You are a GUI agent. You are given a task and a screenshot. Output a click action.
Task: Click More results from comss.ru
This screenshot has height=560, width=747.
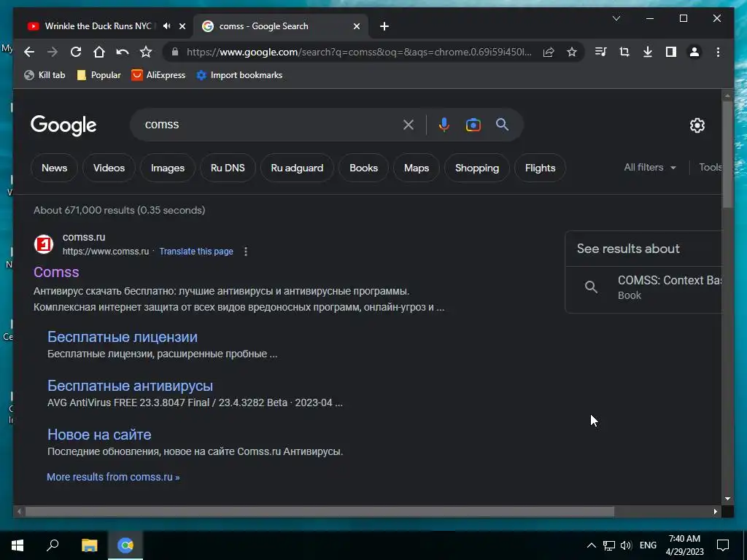click(113, 477)
